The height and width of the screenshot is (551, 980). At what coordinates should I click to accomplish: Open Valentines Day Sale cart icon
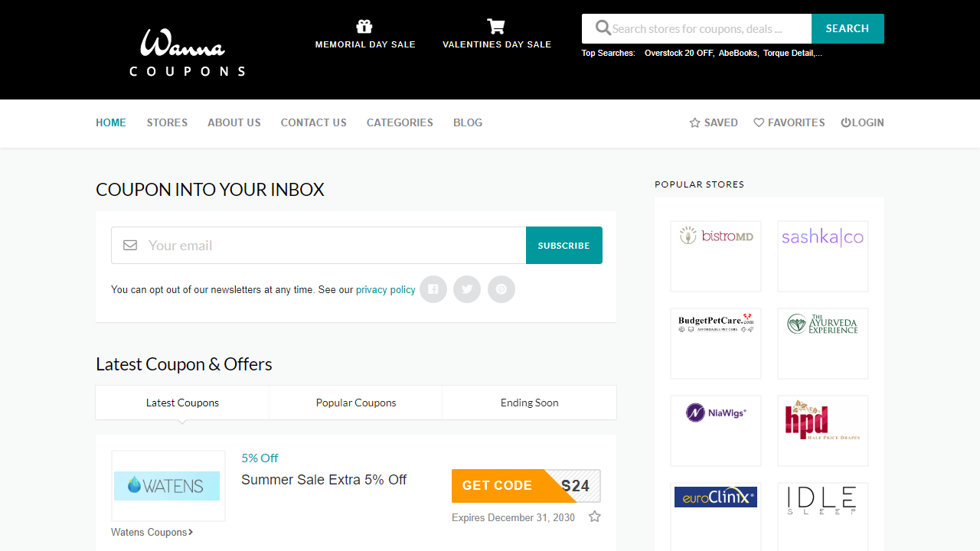coord(496,27)
